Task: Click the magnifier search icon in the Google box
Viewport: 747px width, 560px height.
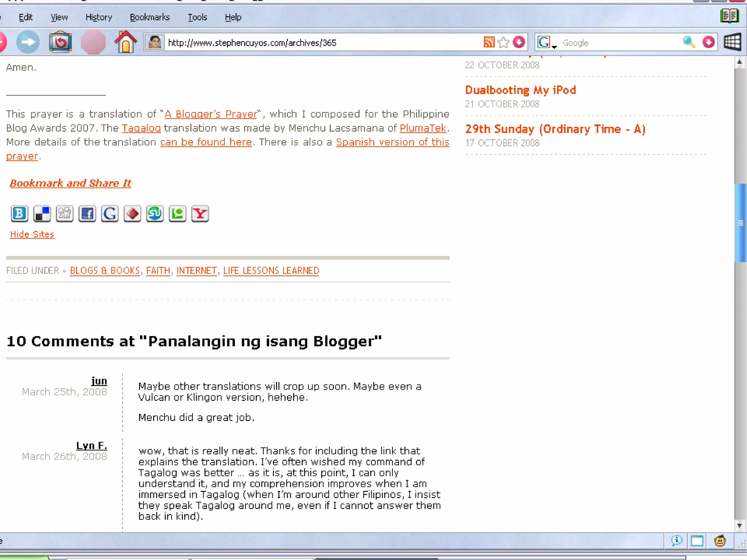Action: (x=689, y=42)
